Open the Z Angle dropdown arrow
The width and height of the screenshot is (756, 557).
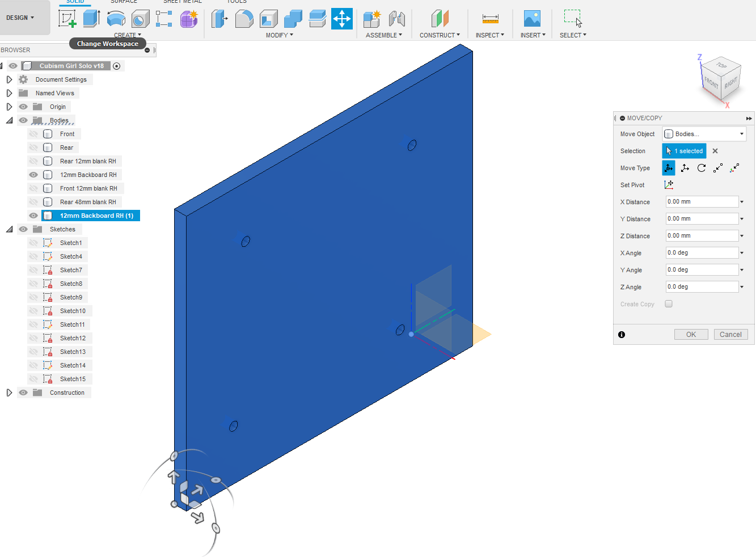[x=742, y=287]
